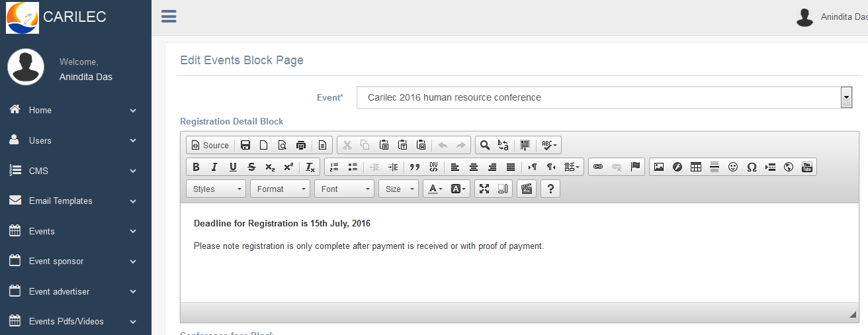Open the background color picker
868x335 pixels.
458,189
